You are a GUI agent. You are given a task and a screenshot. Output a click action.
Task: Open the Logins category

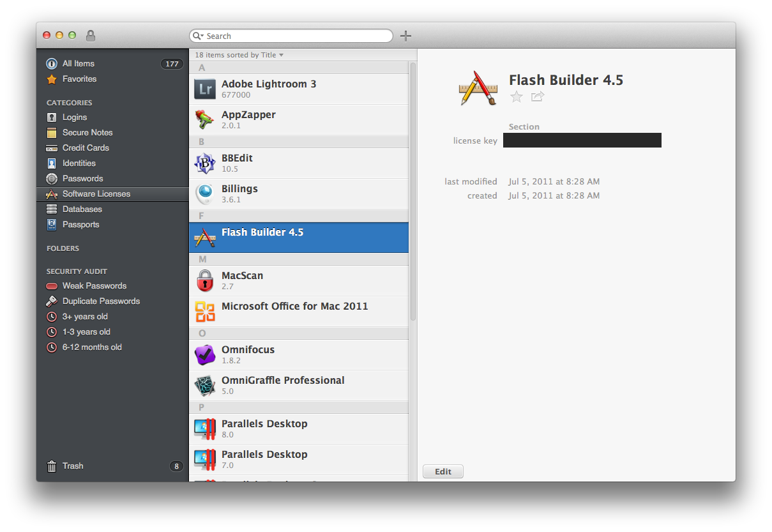click(75, 118)
